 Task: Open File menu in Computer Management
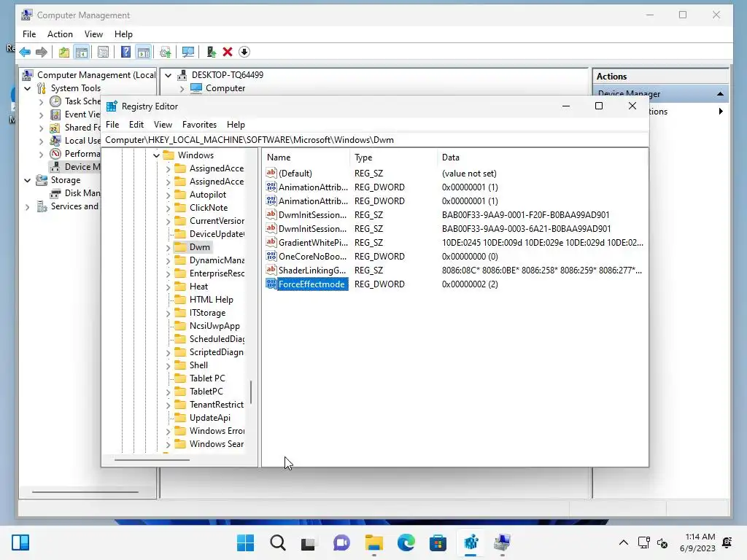click(29, 34)
